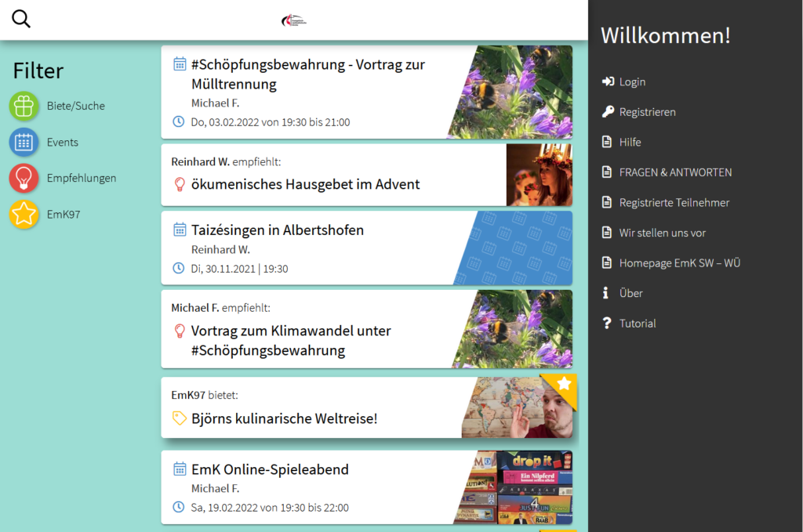Toggle the Biete/Suche gift filter
The height and width of the screenshot is (532, 803).
[x=24, y=106]
